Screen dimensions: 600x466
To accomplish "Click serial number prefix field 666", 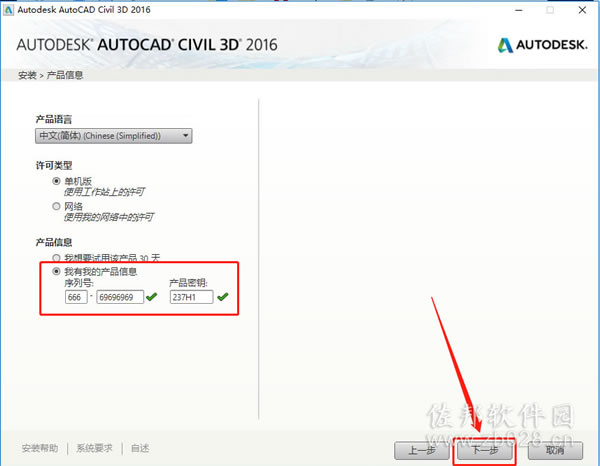I will click(x=76, y=297).
